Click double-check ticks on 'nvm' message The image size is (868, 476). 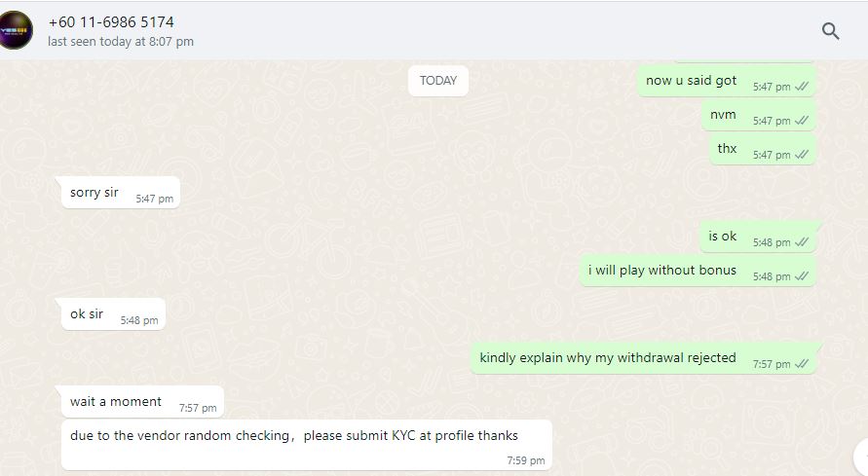tap(802, 121)
